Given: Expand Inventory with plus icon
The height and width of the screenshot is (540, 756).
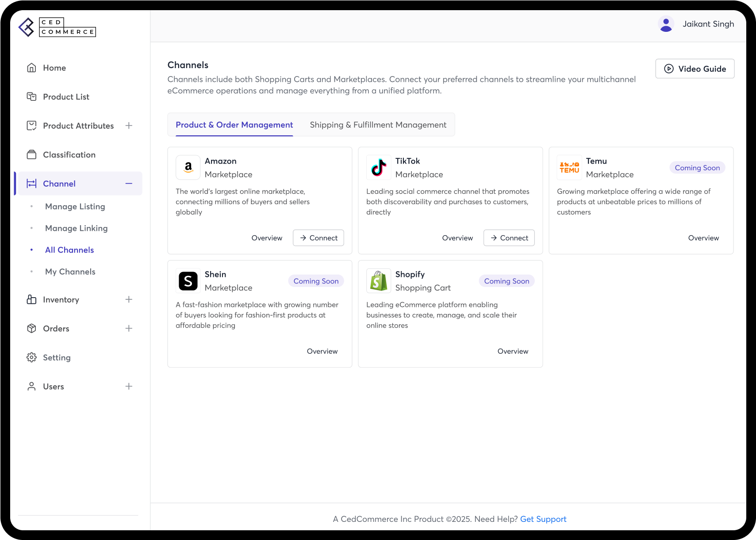Looking at the screenshot, I should [x=129, y=299].
